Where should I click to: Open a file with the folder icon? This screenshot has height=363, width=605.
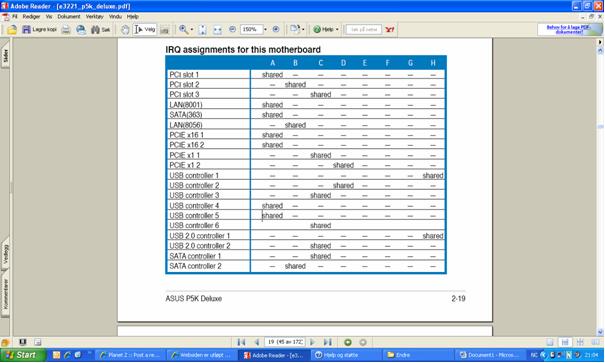point(12,29)
